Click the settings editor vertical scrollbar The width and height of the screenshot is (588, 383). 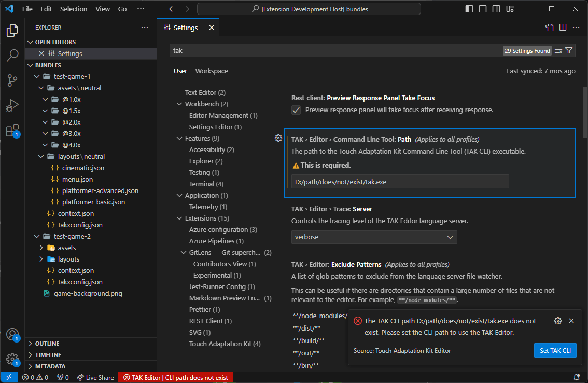tap(585, 112)
